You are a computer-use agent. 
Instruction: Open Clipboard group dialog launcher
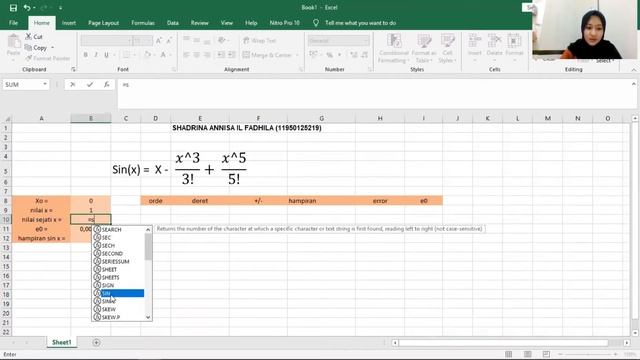pyautogui.click(x=73, y=69)
